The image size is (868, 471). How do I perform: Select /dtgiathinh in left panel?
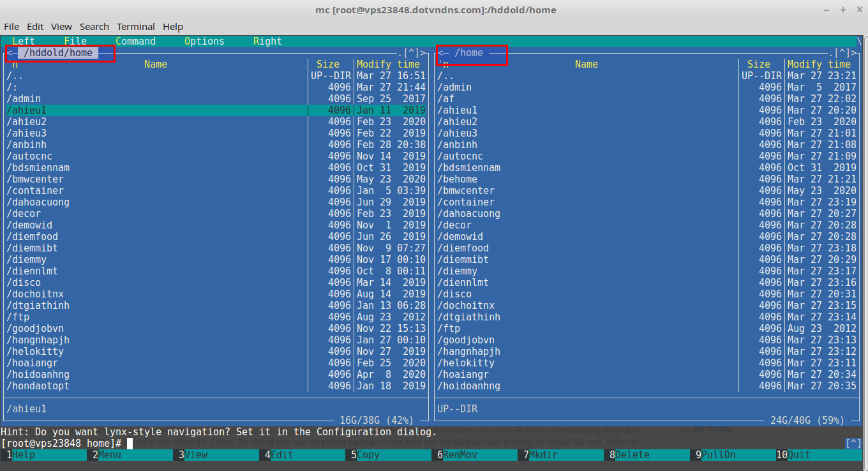tap(217, 305)
